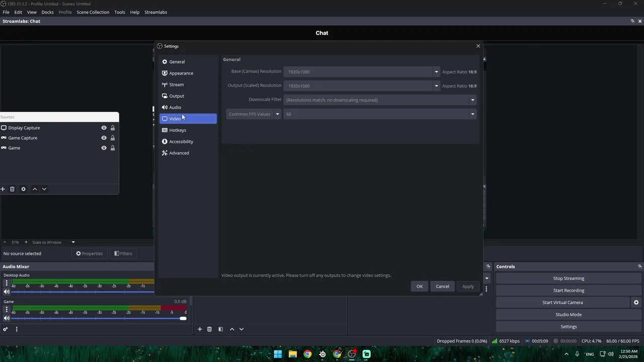The image size is (644, 362).
Task: Open the Scene Collection menu
Action: (93, 12)
